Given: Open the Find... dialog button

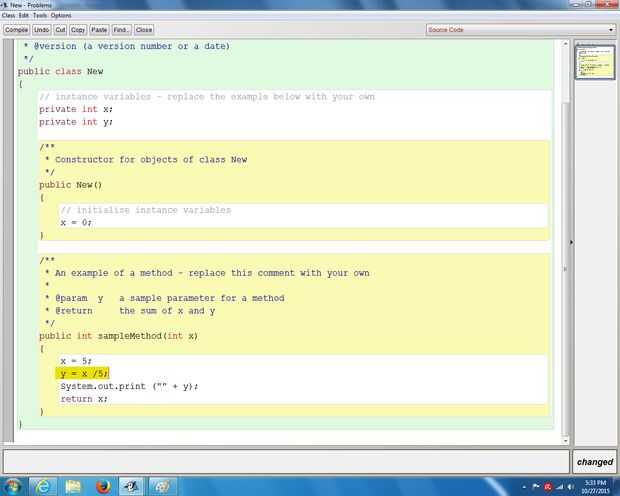Looking at the screenshot, I should tap(121, 30).
